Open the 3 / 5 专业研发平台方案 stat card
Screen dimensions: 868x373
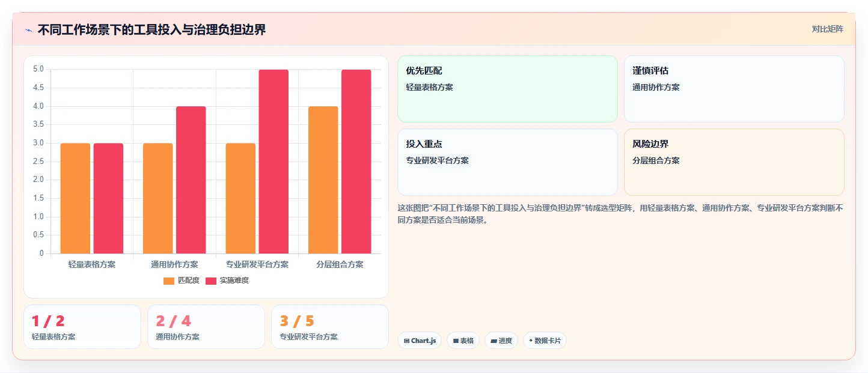tap(330, 327)
